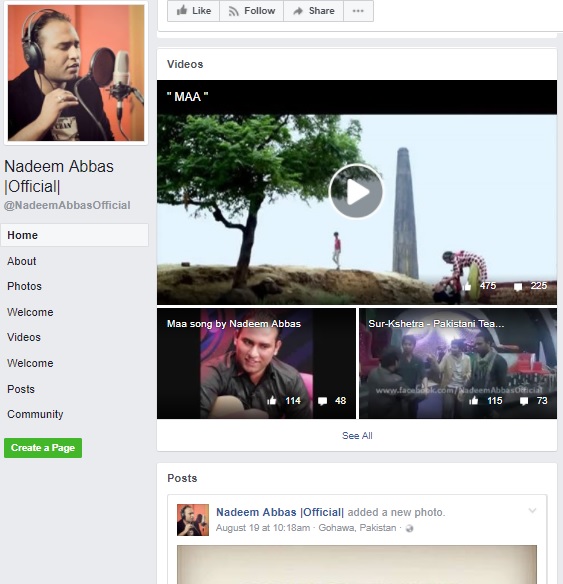
Task: Open the About section in sidebar
Action: point(22,261)
